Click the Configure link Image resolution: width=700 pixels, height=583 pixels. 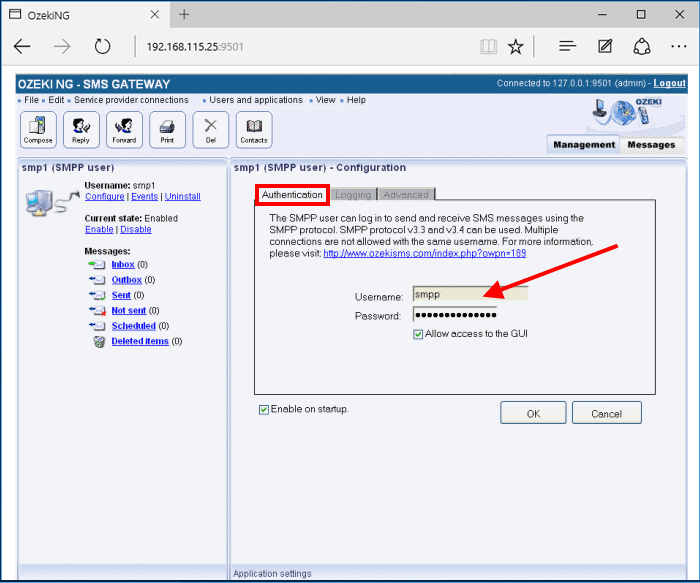pyautogui.click(x=104, y=196)
